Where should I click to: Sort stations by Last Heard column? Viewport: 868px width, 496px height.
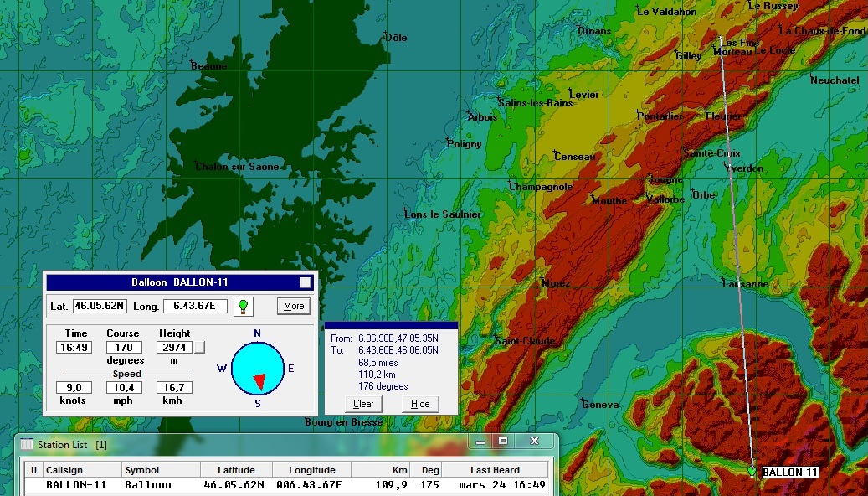pos(494,470)
